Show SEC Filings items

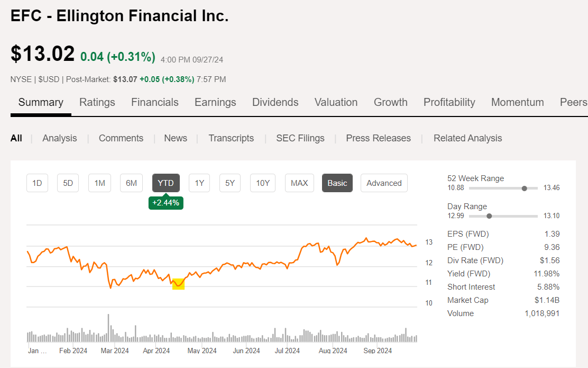300,138
